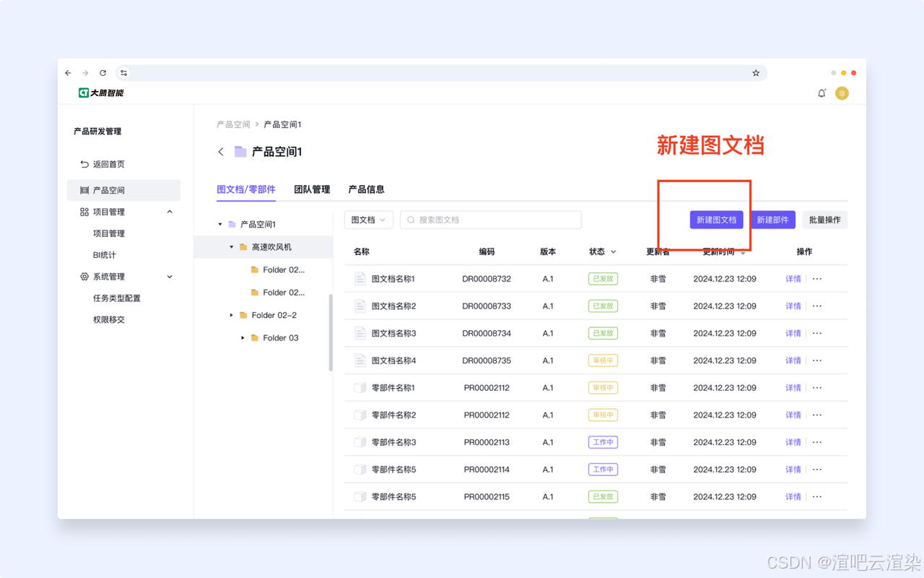Open 详情 for 图文档名称3

(793, 333)
